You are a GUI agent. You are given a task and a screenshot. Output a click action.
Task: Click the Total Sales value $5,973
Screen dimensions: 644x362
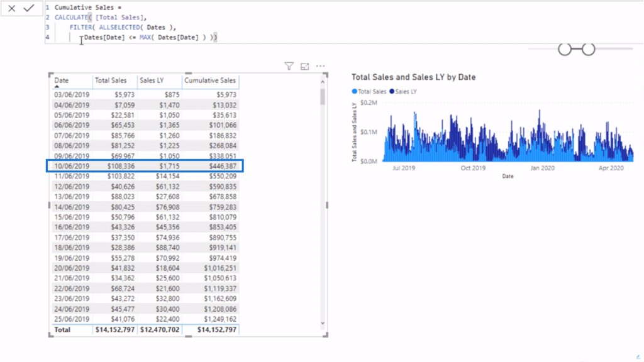125,95
